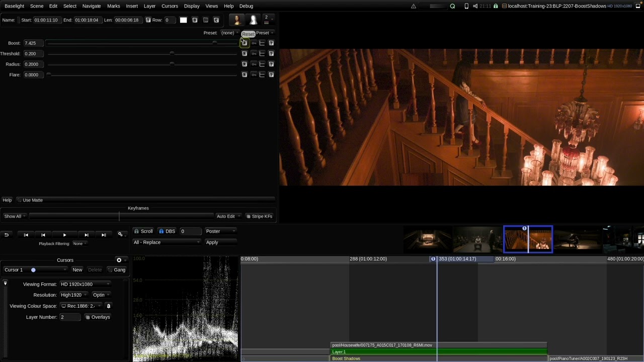
Task: Toggle the Scroll lock
Action: pyautogui.click(x=143, y=231)
